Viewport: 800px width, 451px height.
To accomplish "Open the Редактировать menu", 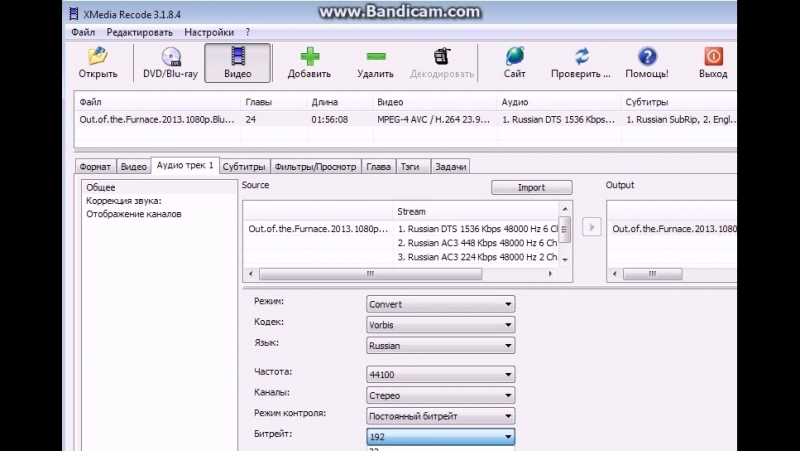I will pos(139,32).
